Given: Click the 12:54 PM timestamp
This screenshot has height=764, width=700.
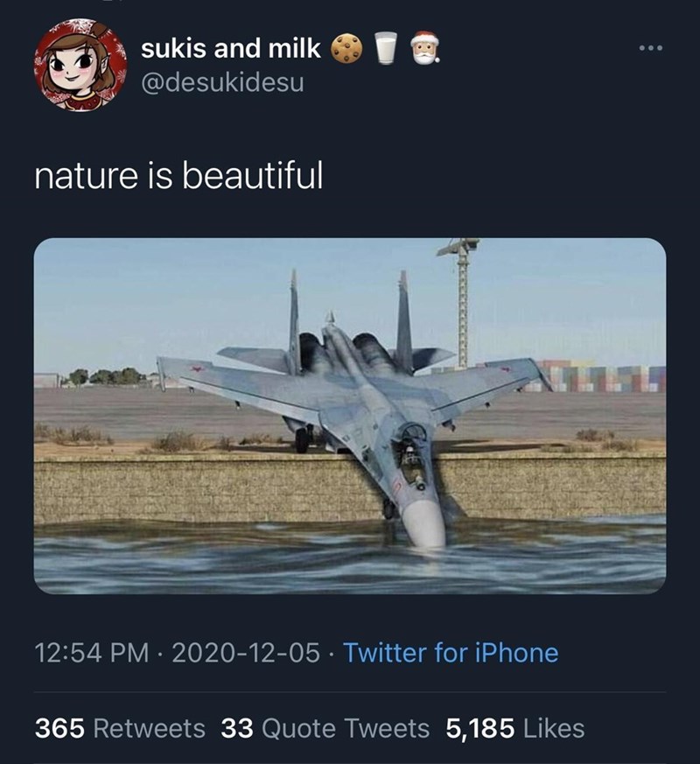Looking at the screenshot, I should pos(84,653).
